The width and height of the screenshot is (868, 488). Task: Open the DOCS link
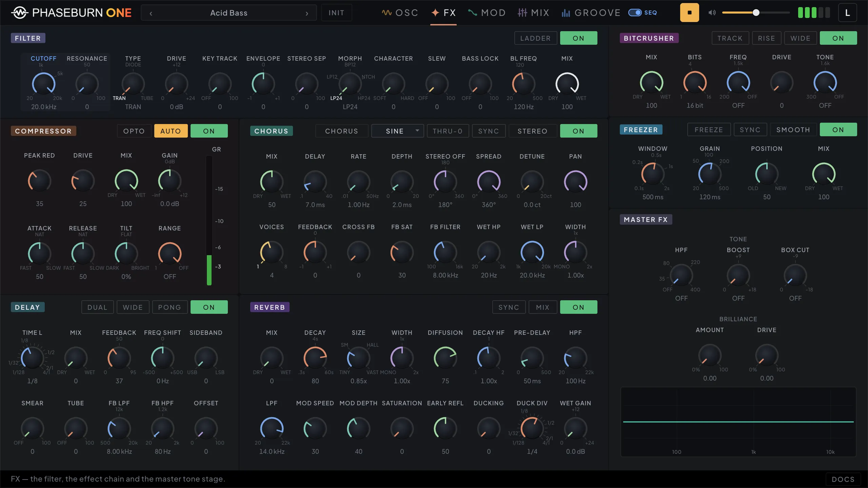[843, 479]
